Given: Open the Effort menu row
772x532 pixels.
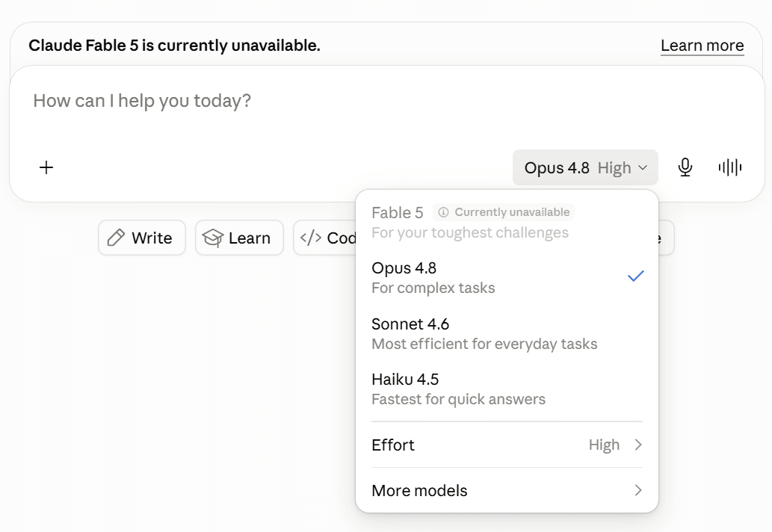Looking at the screenshot, I should pos(507,445).
